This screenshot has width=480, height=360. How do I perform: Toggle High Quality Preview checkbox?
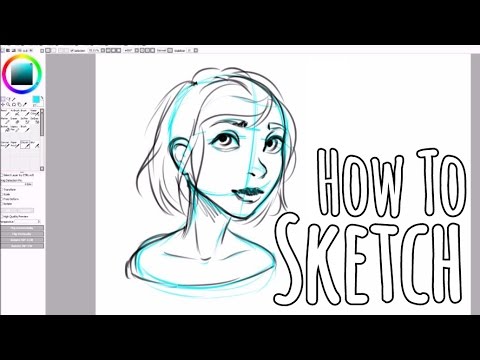click(3, 217)
